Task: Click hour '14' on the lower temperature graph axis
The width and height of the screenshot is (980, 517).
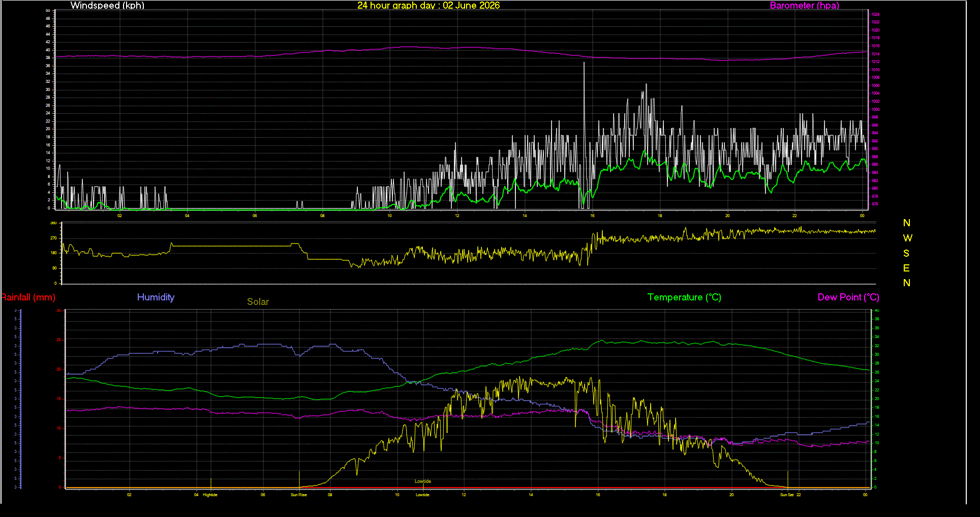Action: click(531, 495)
